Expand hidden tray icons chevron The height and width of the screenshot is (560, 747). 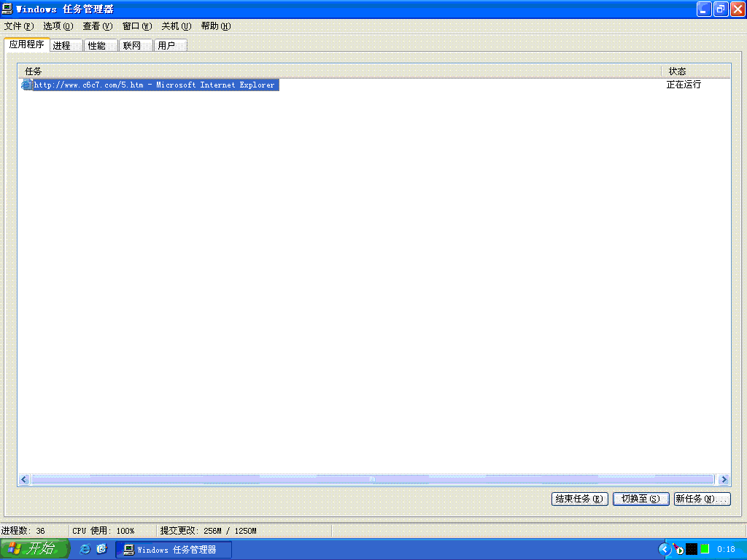[664, 550]
